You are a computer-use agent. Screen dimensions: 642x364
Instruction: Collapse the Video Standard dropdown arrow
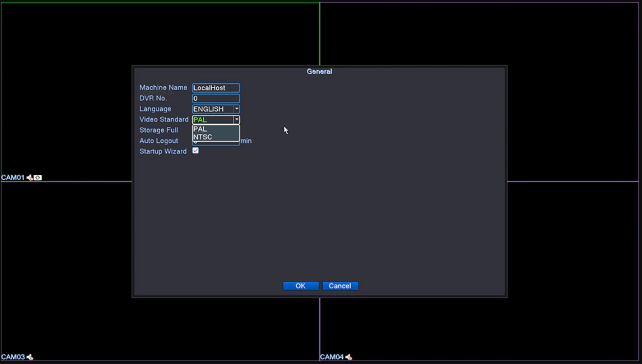click(x=237, y=119)
